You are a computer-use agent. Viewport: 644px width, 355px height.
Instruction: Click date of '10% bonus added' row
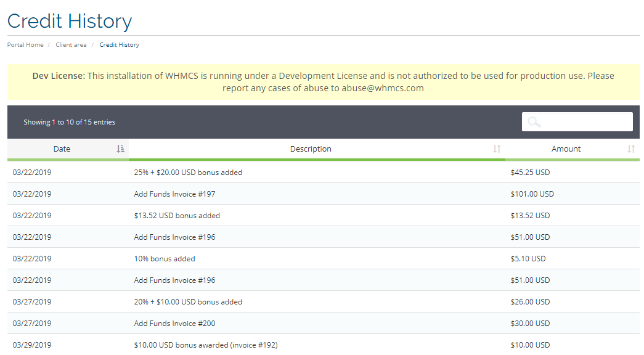tap(32, 258)
